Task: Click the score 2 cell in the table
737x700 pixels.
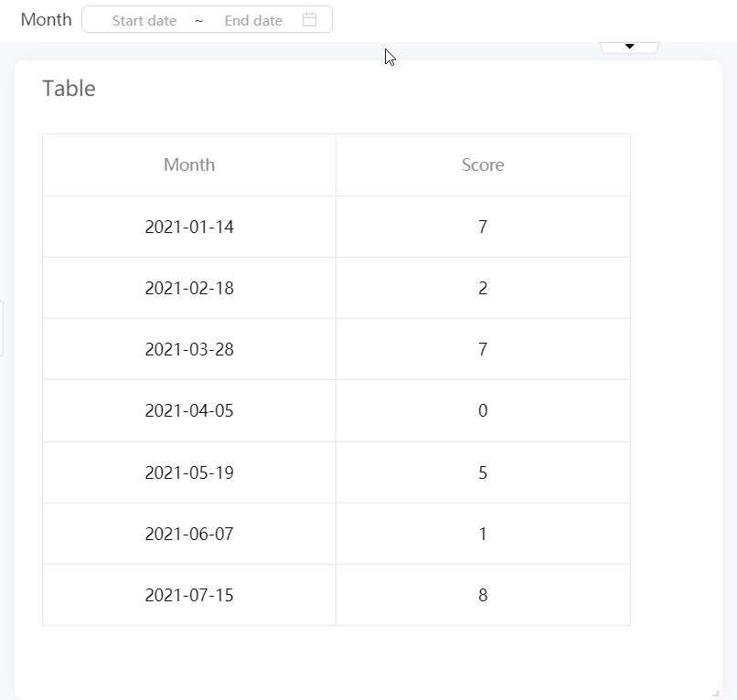Action: pos(483,288)
